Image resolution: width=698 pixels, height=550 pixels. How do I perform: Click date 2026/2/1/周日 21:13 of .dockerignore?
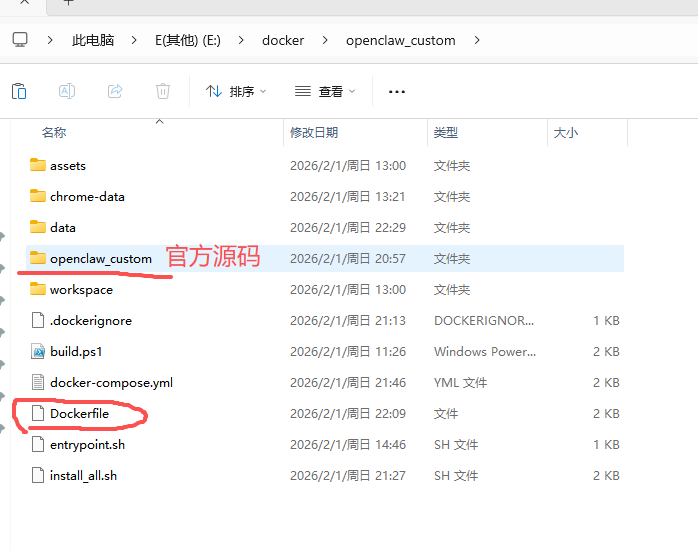tap(348, 321)
